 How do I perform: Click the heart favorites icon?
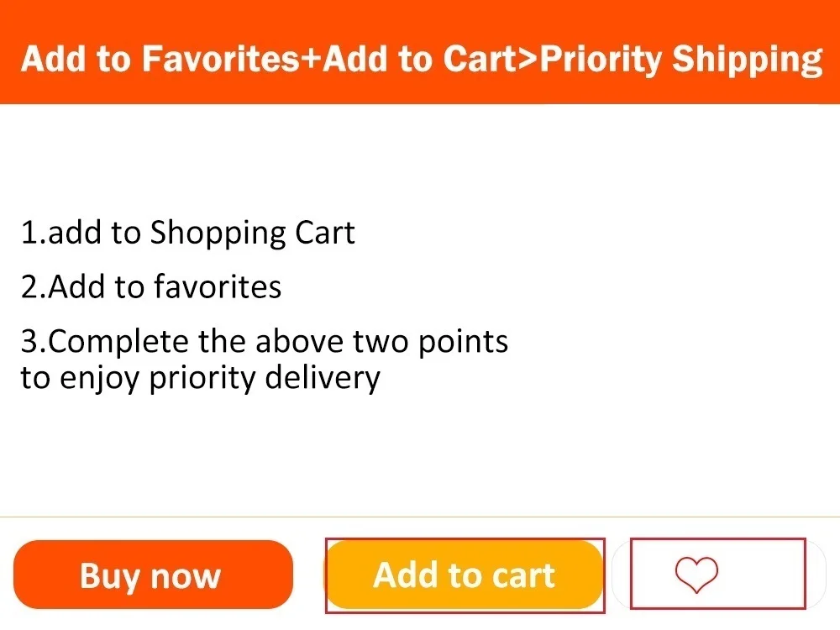pyautogui.click(x=697, y=575)
